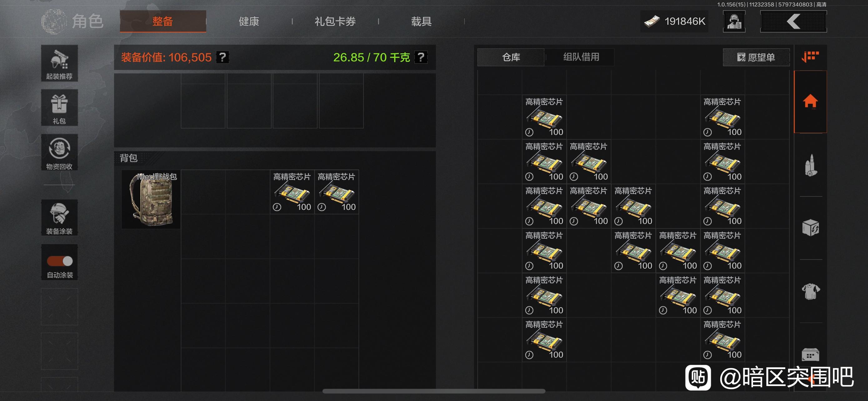Open the 愿望单 wishlist button

point(756,57)
